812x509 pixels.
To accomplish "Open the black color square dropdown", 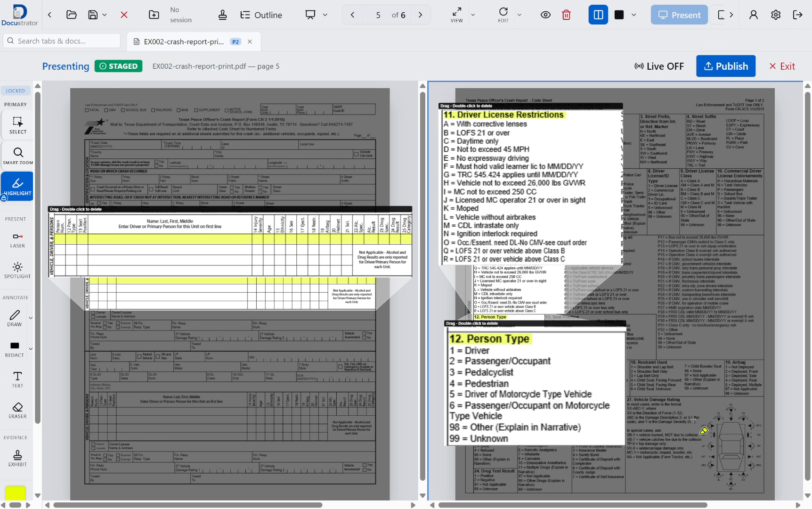I will [x=634, y=15].
